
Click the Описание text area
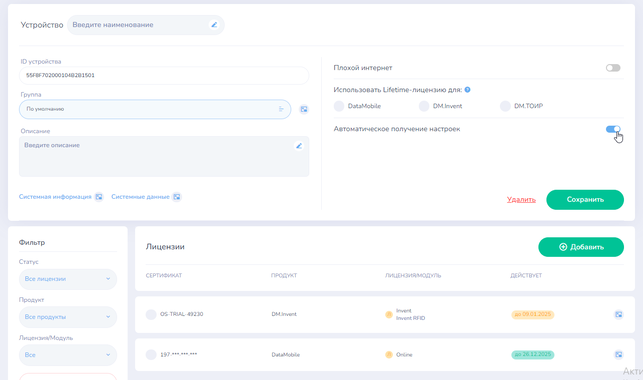coord(164,157)
